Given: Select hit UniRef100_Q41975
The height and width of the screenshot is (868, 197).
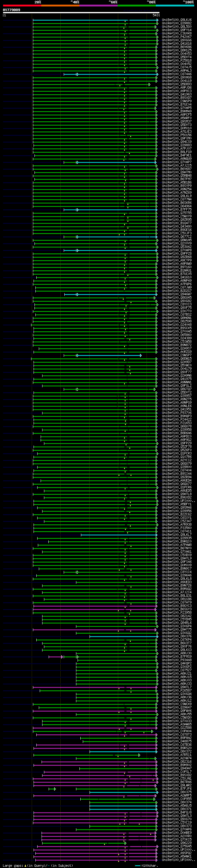Looking at the screenshot, I should tap(177, 379).
